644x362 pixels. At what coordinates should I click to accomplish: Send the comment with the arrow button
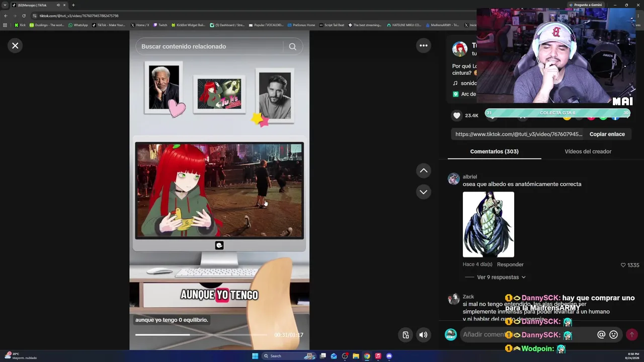click(631, 334)
